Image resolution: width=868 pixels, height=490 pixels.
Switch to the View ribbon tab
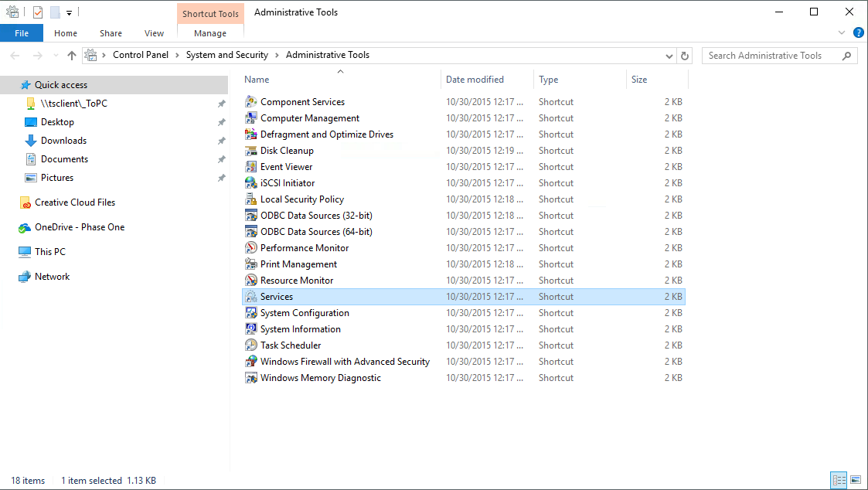click(154, 33)
